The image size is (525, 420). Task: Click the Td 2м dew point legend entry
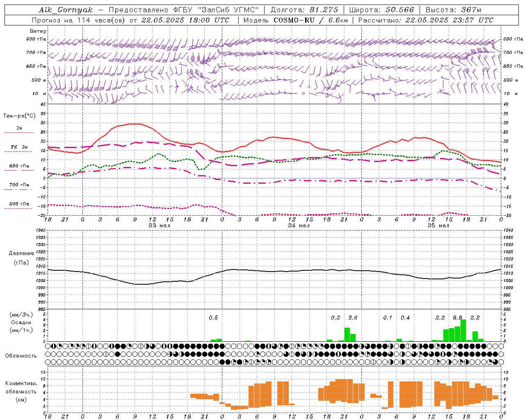[x=19, y=147]
